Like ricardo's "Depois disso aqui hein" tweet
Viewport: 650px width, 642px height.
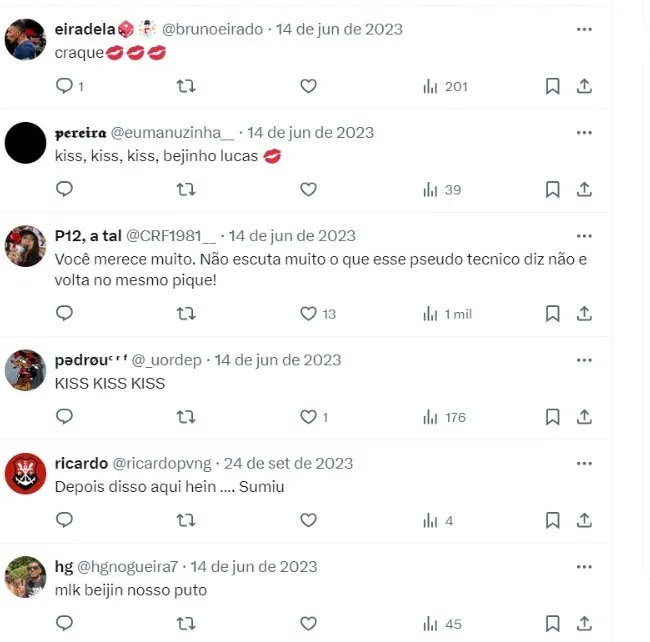pos(308,520)
